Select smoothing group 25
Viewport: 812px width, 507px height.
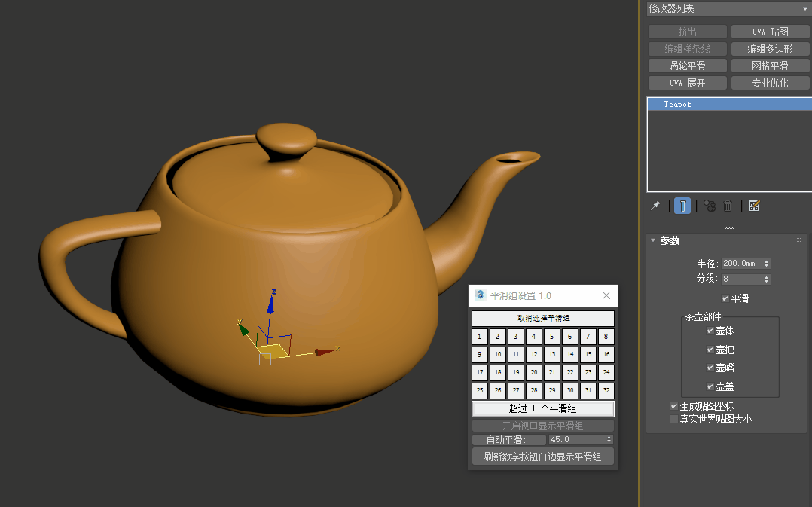point(480,390)
